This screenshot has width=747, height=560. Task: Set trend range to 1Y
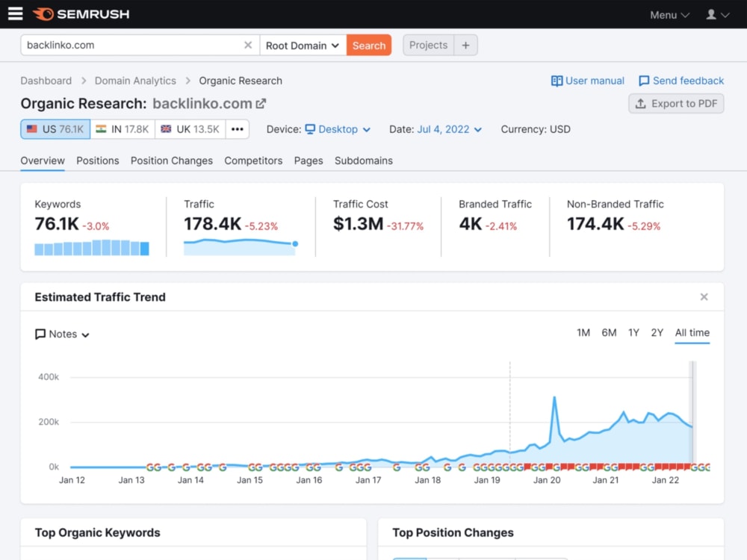(x=633, y=333)
